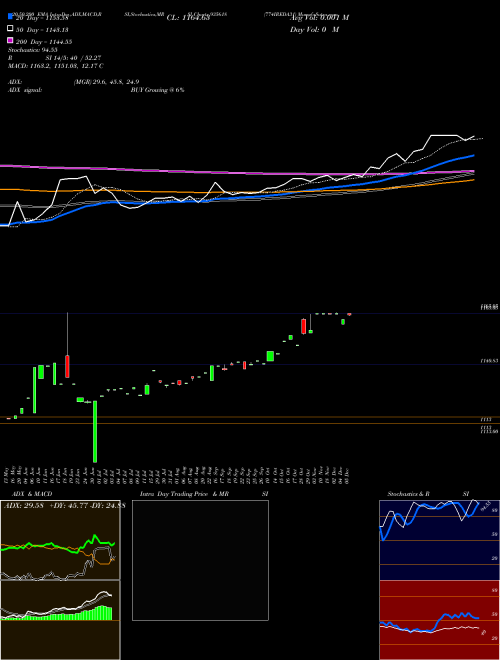Click the red candlestick with the long upper wick
Screen dimensions: 500x660
click(67, 367)
